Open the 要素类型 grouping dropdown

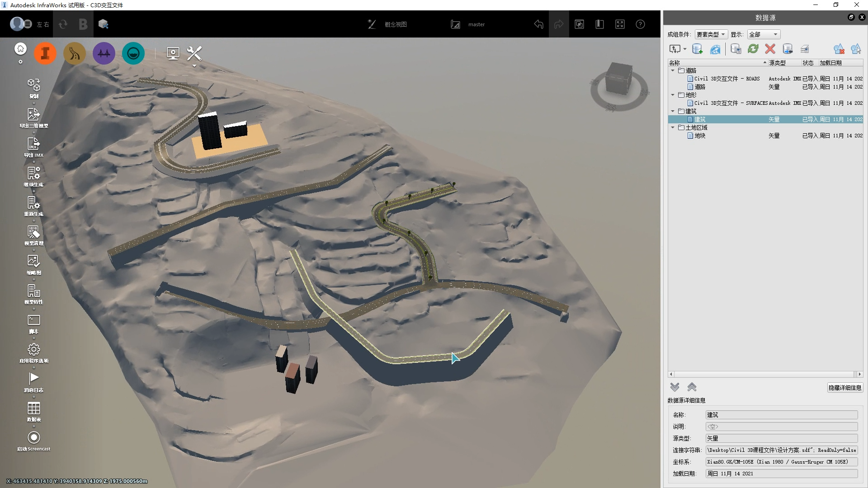point(711,34)
